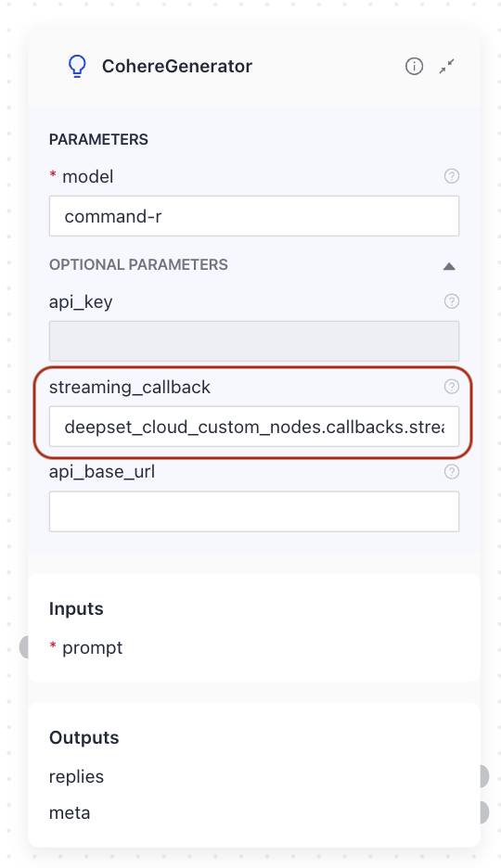Focus the api_key input field
The height and width of the screenshot is (868, 501).
coord(254,341)
